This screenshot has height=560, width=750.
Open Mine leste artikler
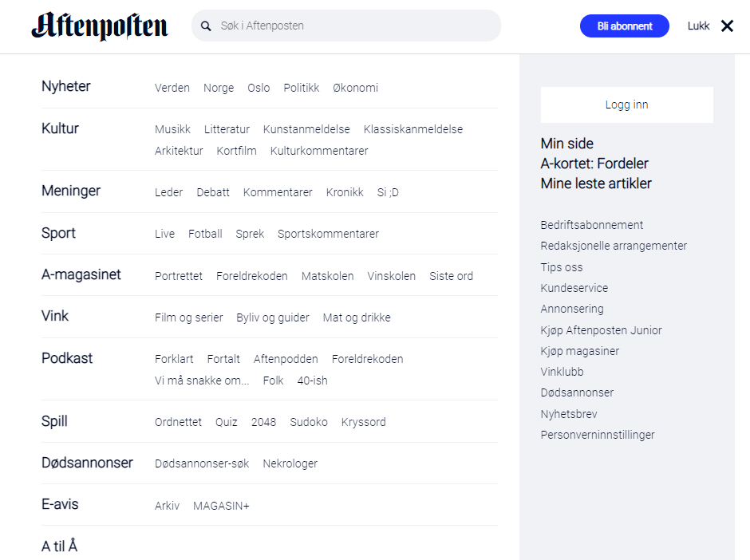[x=596, y=183]
